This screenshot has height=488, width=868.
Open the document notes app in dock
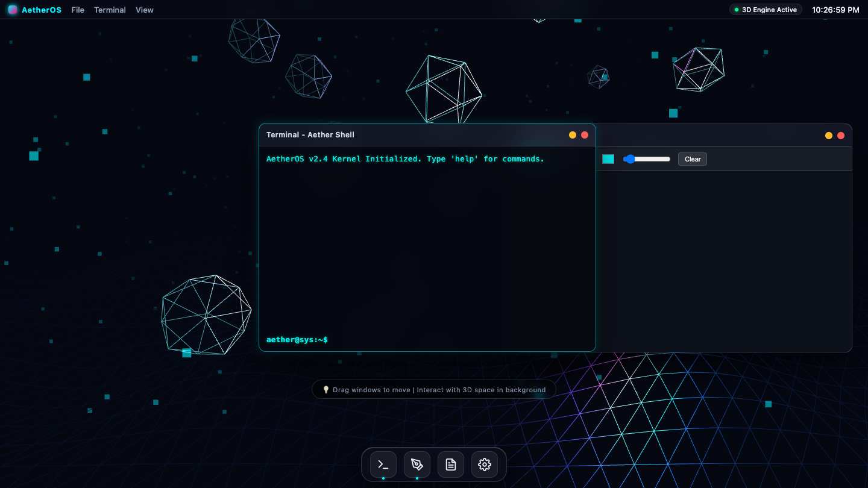(451, 465)
